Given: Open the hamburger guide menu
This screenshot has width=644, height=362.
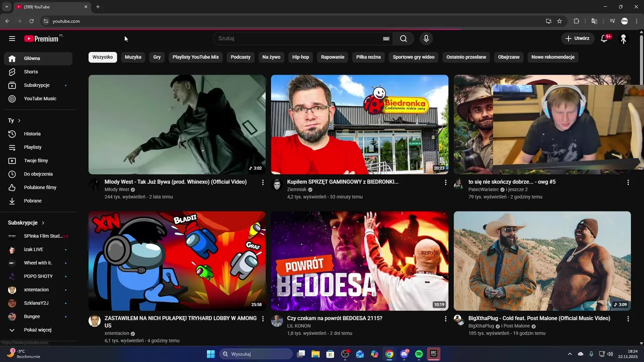Looking at the screenshot, I should pos(12,38).
